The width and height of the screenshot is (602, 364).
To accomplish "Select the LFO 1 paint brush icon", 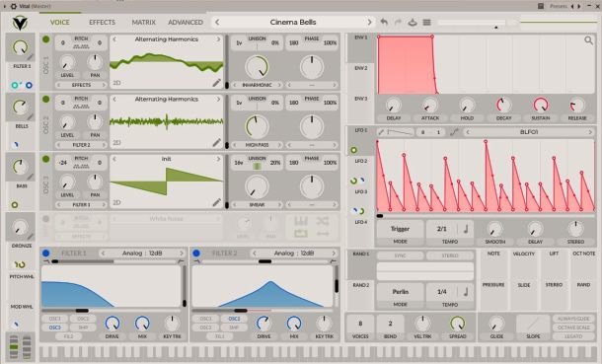I will pos(381,132).
